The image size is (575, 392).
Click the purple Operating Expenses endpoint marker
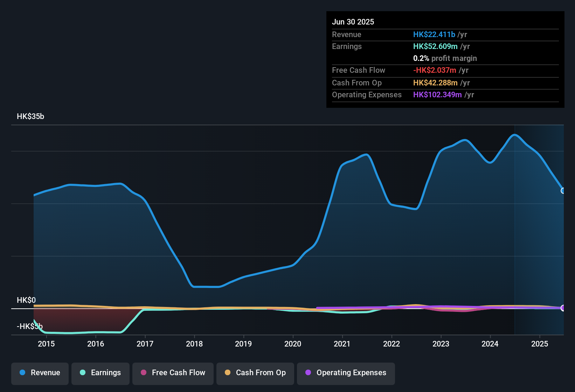563,308
